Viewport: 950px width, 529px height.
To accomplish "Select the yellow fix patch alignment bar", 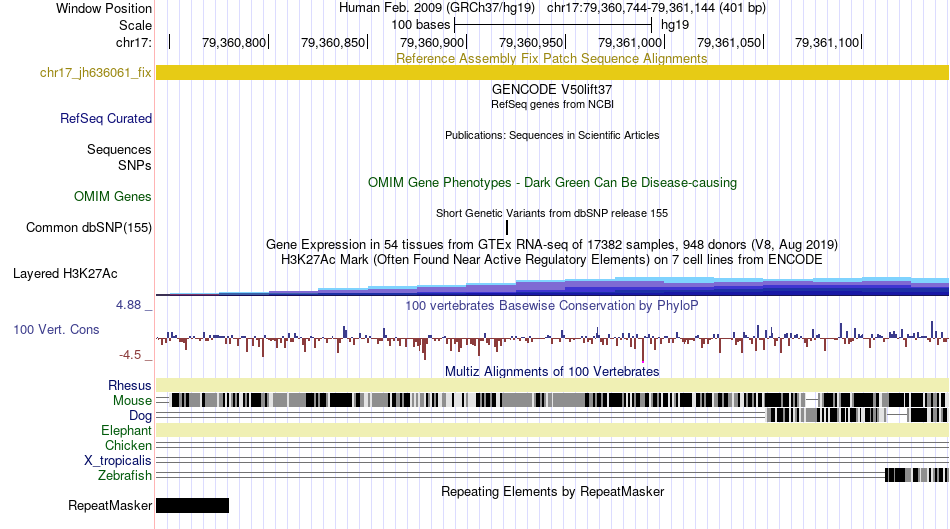I will [x=552, y=73].
